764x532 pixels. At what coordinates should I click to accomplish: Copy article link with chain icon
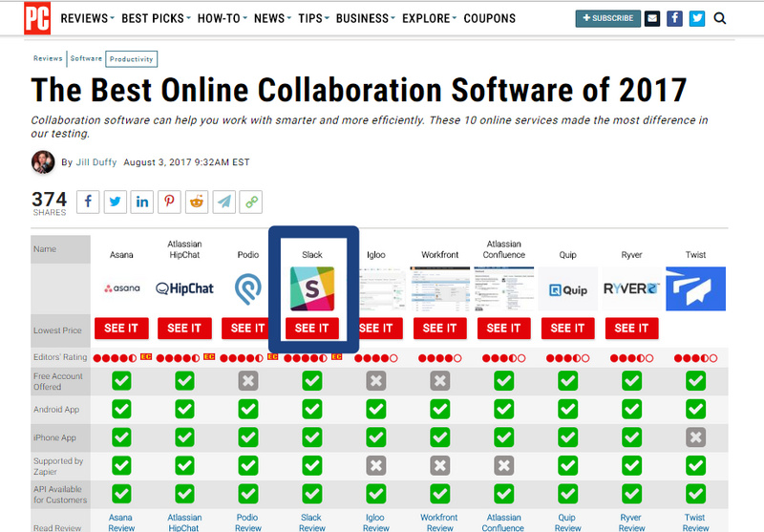point(251,202)
